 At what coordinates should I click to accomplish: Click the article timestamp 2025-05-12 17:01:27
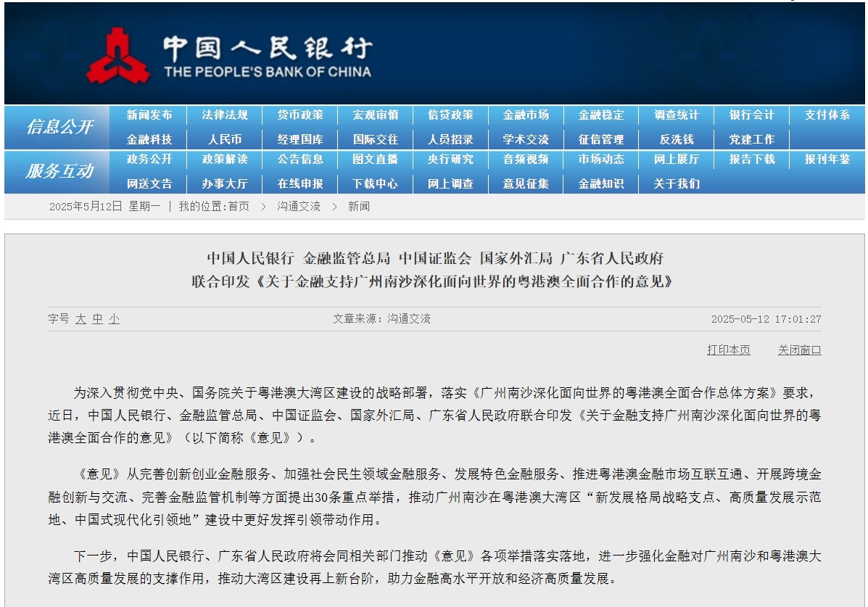point(766,319)
